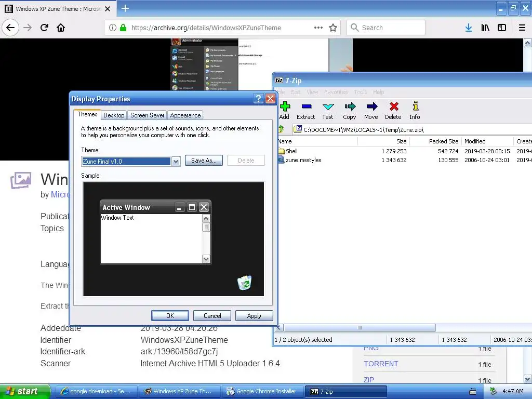Switch to Windows XP Zune Theme taskbar item
Viewport: 532px width, 399px height.
tap(179, 391)
